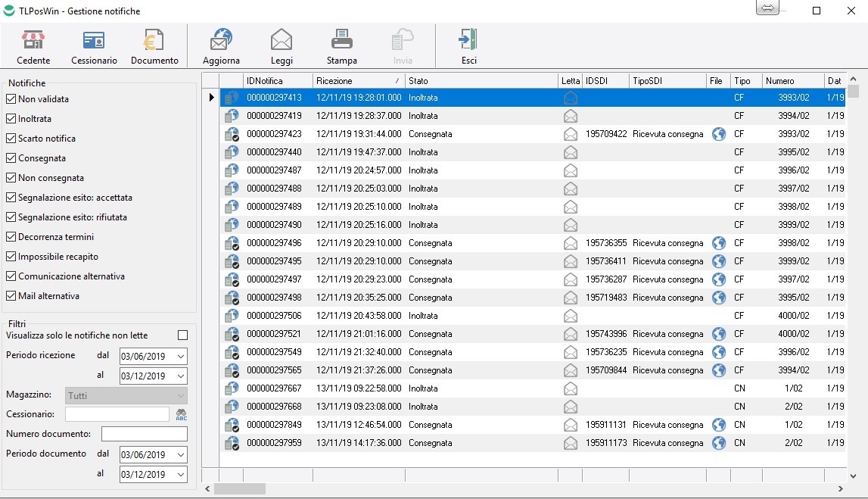868x499 pixels.
Task: Click the Cedente toolbar icon
Action: pos(33,41)
